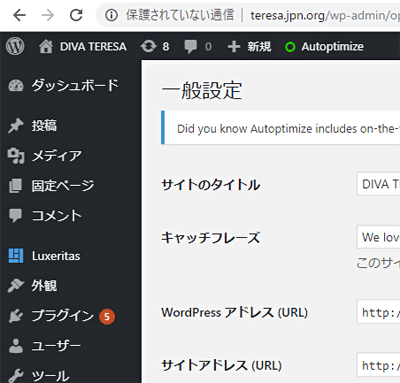400x383 pixels.
Task: Click the サイトのタイトル label
Action: (x=211, y=185)
